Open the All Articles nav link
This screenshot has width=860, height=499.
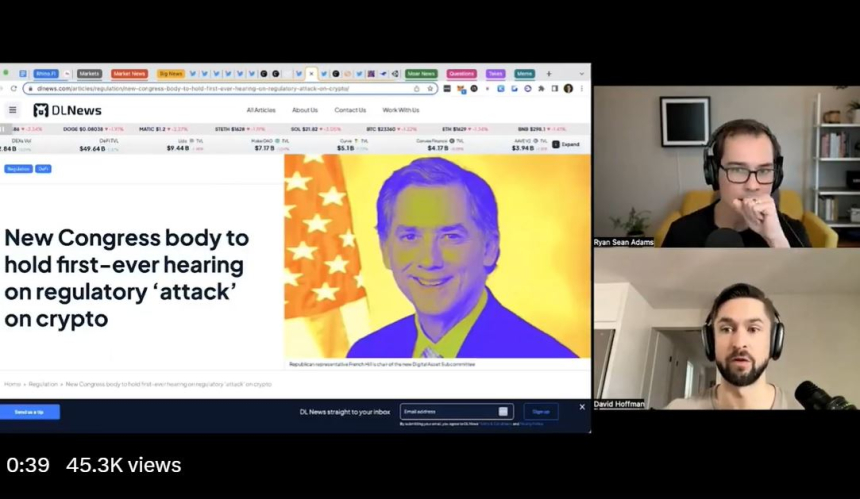[x=261, y=110]
